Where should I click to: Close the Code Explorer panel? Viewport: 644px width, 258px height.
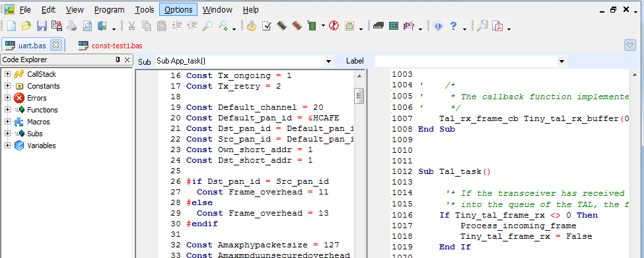coord(127,60)
